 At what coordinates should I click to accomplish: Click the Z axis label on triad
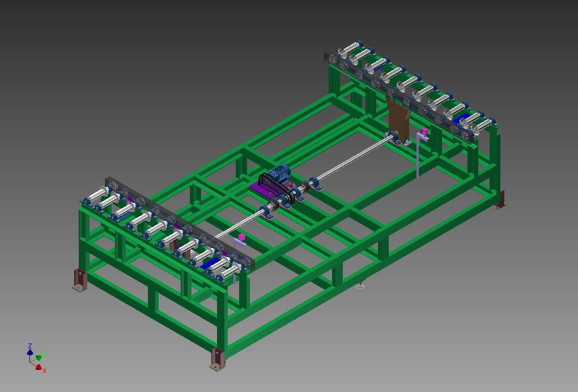point(30,346)
